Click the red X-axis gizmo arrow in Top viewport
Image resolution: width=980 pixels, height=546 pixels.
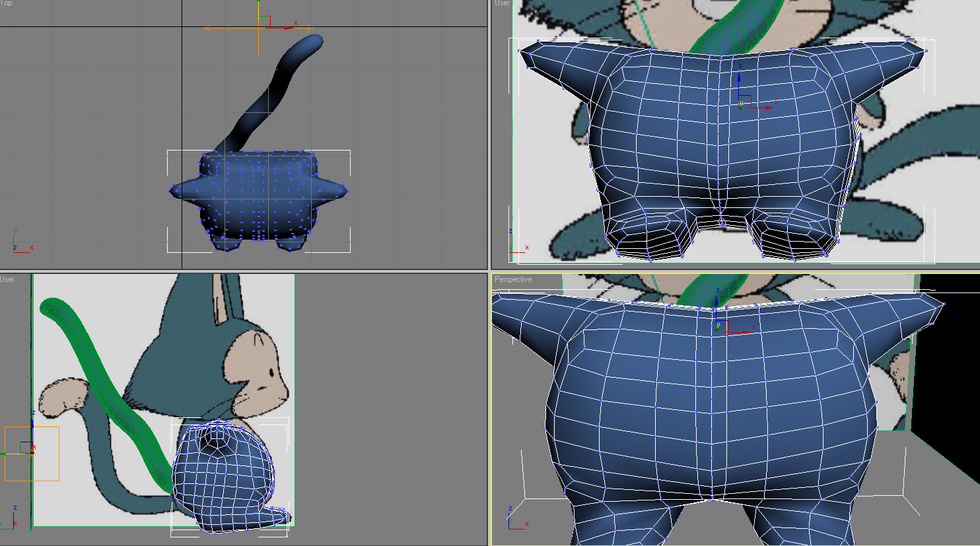pyautogui.click(x=281, y=27)
